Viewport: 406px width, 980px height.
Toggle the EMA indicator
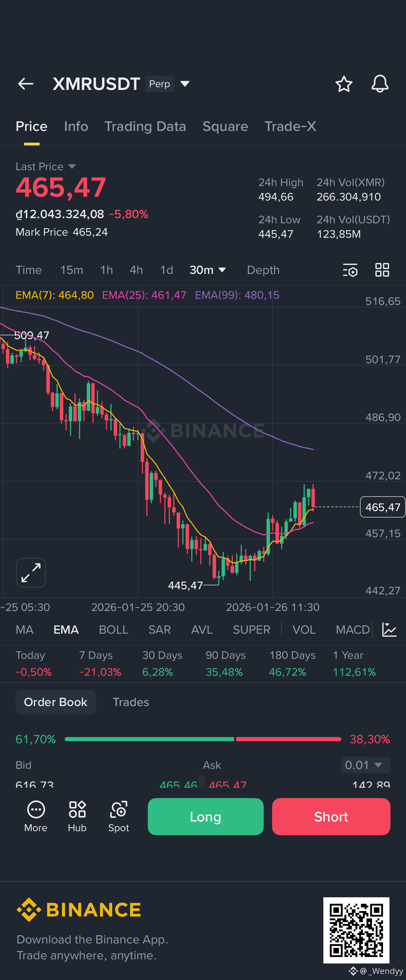click(x=66, y=630)
